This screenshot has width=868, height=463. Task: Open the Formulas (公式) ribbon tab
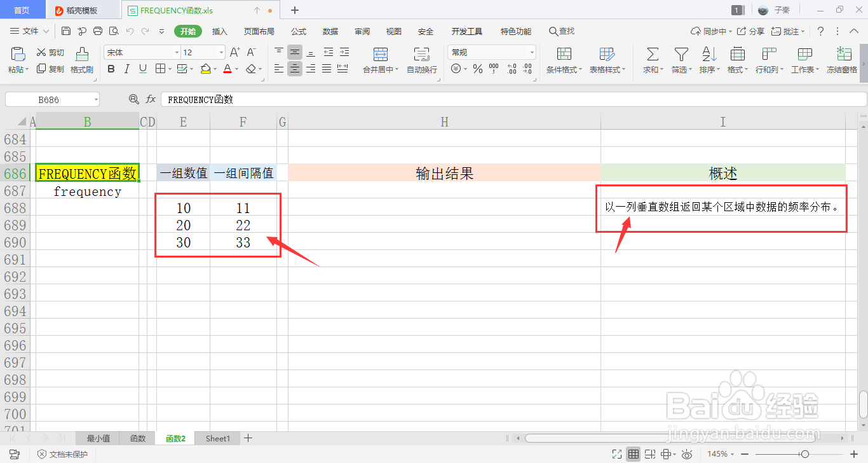[299, 31]
